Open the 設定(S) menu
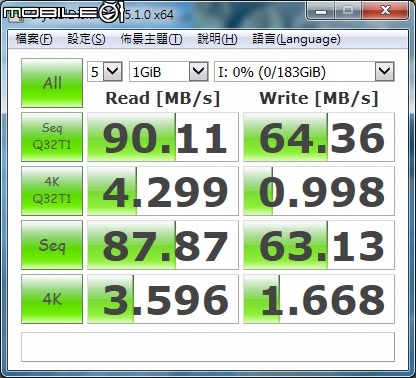The image size is (416, 378). pyautogui.click(x=86, y=39)
